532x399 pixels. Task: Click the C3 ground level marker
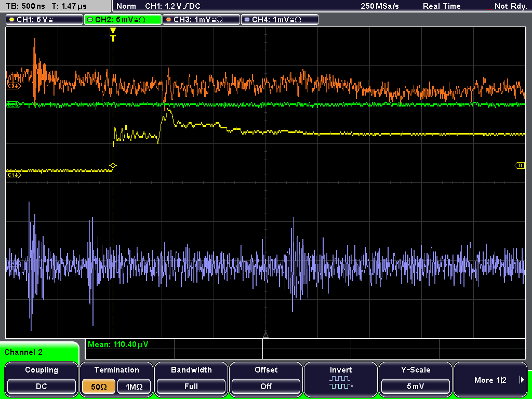point(14,86)
